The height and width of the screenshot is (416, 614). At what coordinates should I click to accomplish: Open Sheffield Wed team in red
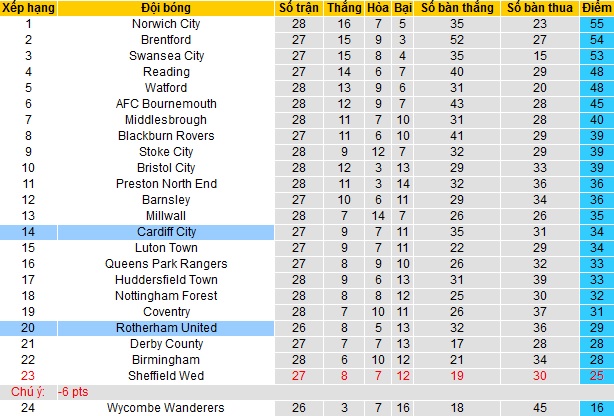coord(166,376)
